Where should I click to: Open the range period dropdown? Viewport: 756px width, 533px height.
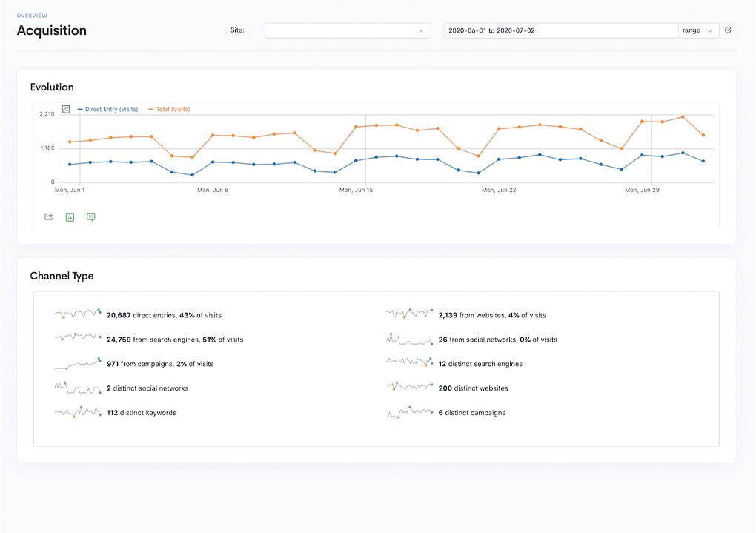(698, 30)
